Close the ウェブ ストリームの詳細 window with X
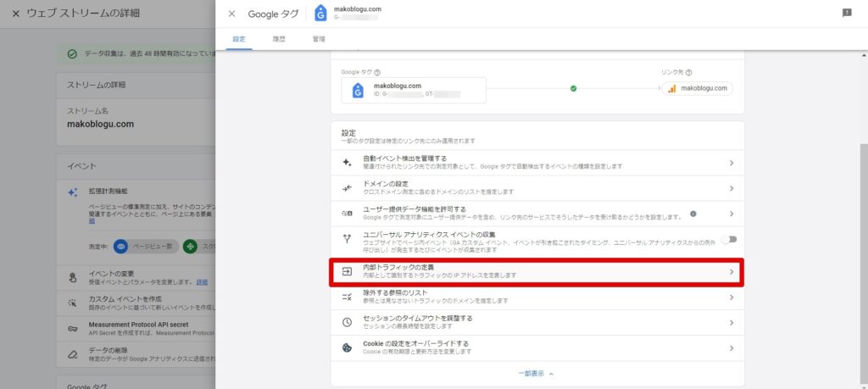868x389 pixels. tap(15, 14)
